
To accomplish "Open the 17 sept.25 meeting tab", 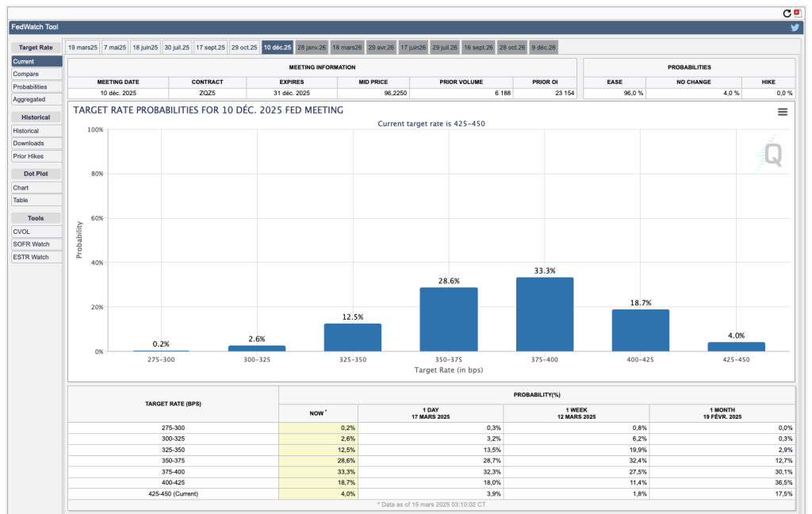I will click(x=211, y=48).
